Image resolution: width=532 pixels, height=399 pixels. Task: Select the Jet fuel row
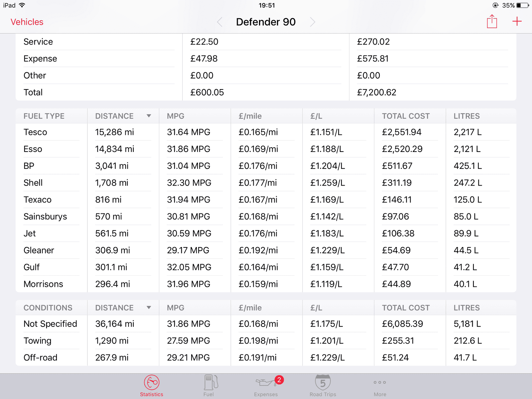pyautogui.click(x=266, y=233)
